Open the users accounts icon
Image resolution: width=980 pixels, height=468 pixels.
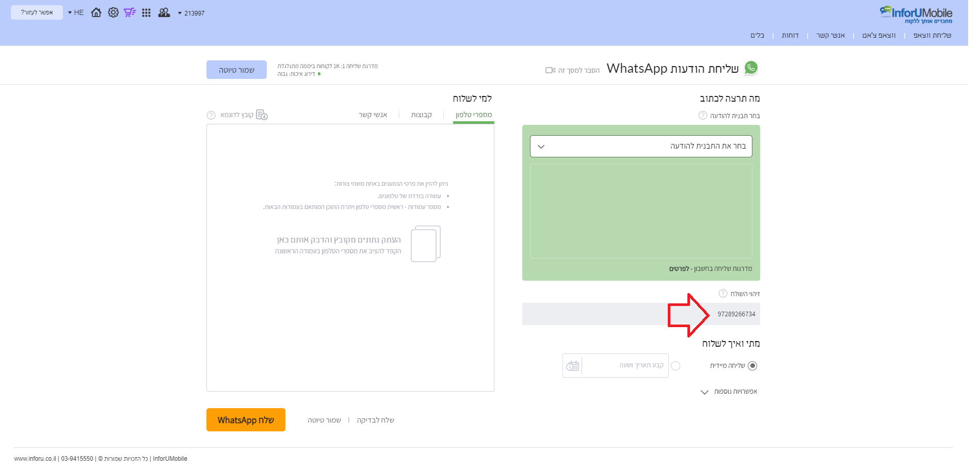(164, 12)
